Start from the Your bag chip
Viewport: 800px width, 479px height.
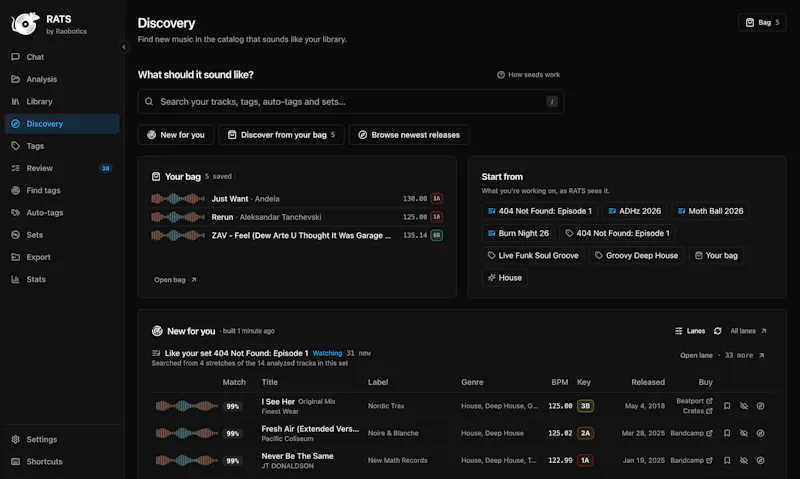[x=716, y=255]
